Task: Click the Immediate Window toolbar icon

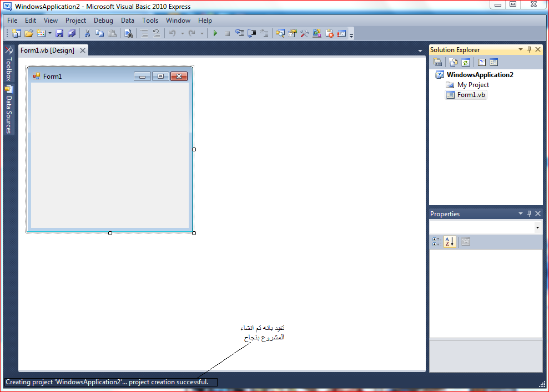Action: click(341, 33)
